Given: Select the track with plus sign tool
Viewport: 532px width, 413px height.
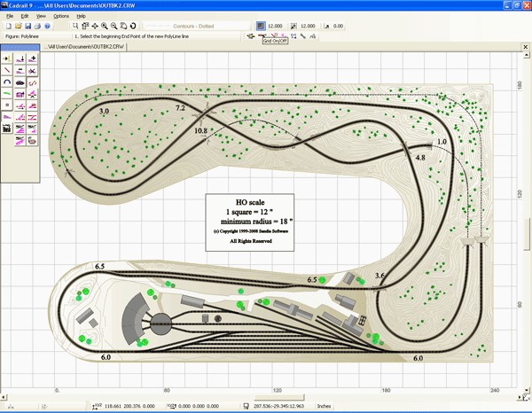Looking at the screenshot, I should (x=32, y=58).
